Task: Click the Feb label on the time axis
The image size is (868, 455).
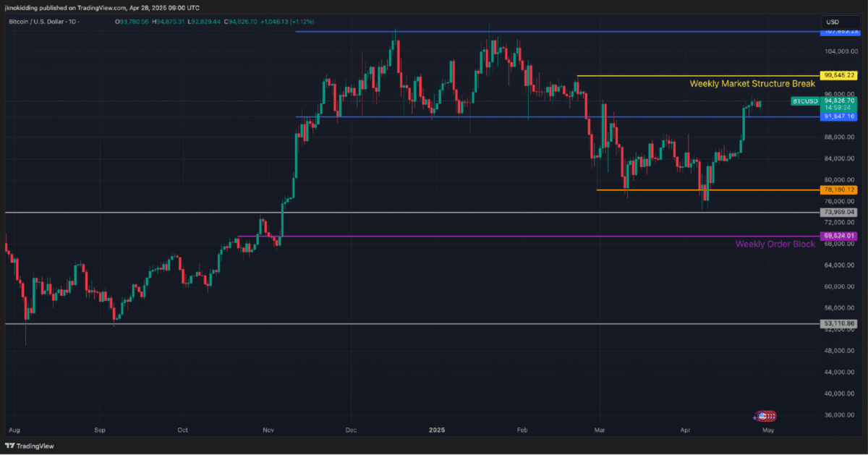Action: [x=523, y=430]
